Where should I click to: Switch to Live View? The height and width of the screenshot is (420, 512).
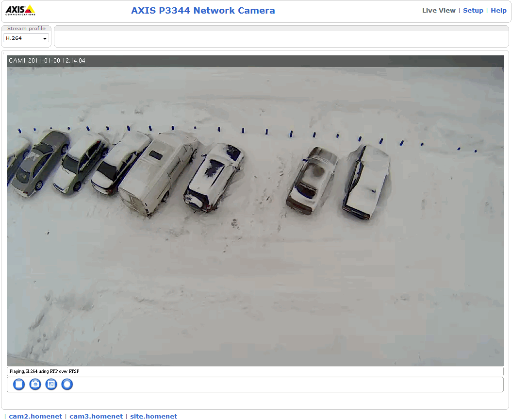[x=438, y=10]
